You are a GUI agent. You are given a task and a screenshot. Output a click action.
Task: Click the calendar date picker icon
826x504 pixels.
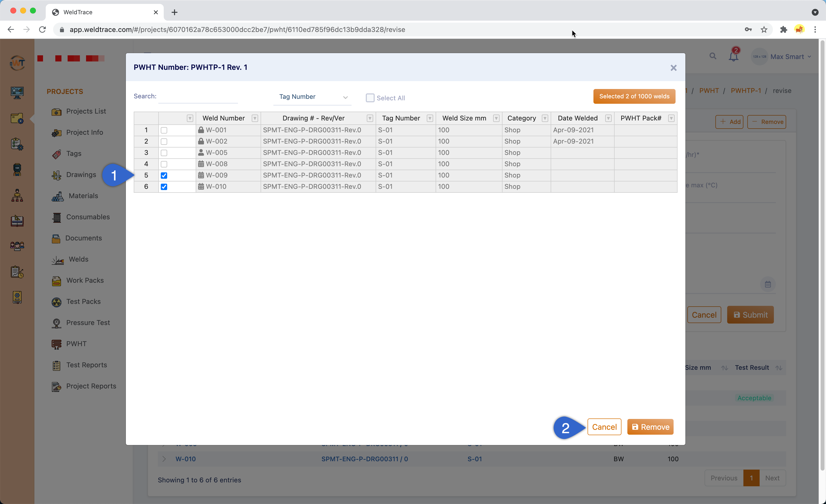[768, 285]
